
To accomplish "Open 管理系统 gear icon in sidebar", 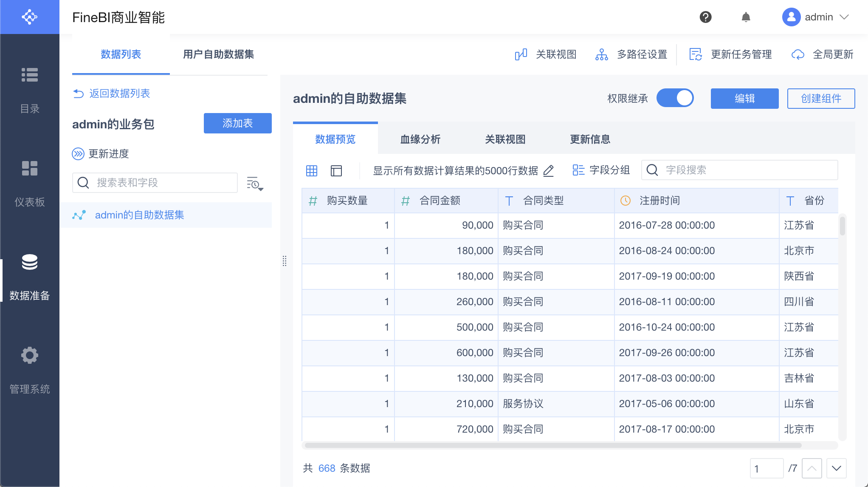I will pos(30,355).
